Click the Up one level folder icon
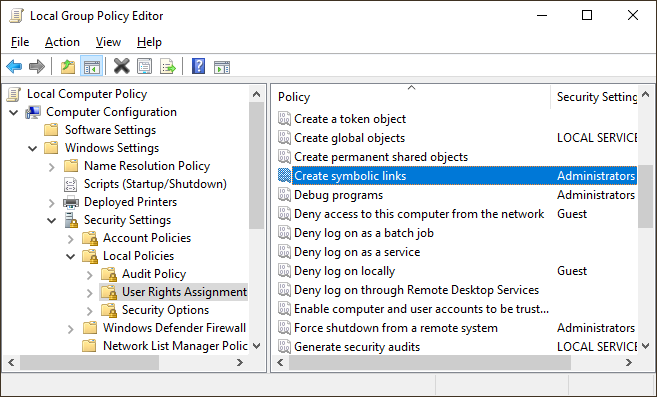This screenshot has height=397, width=657. (x=67, y=66)
